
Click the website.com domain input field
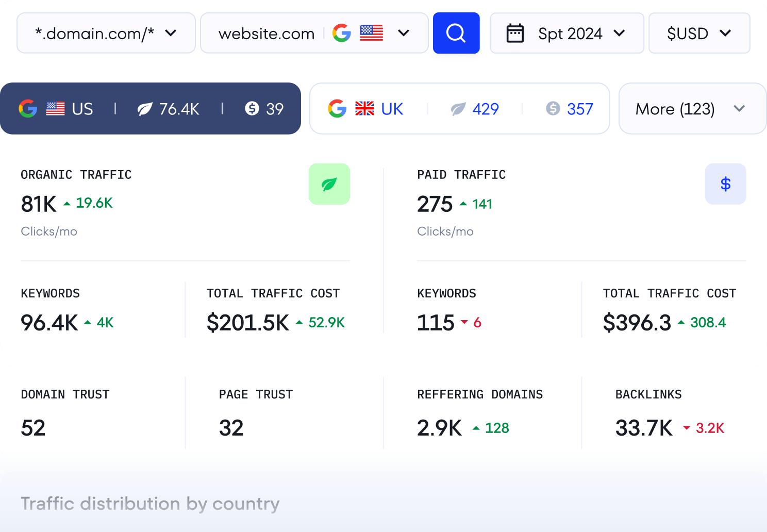point(266,34)
